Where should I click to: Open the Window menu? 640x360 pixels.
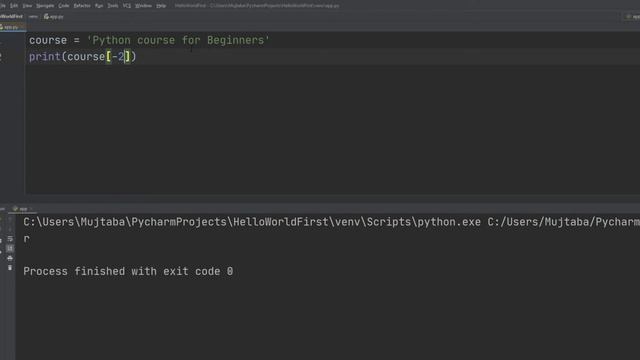[143, 6]
